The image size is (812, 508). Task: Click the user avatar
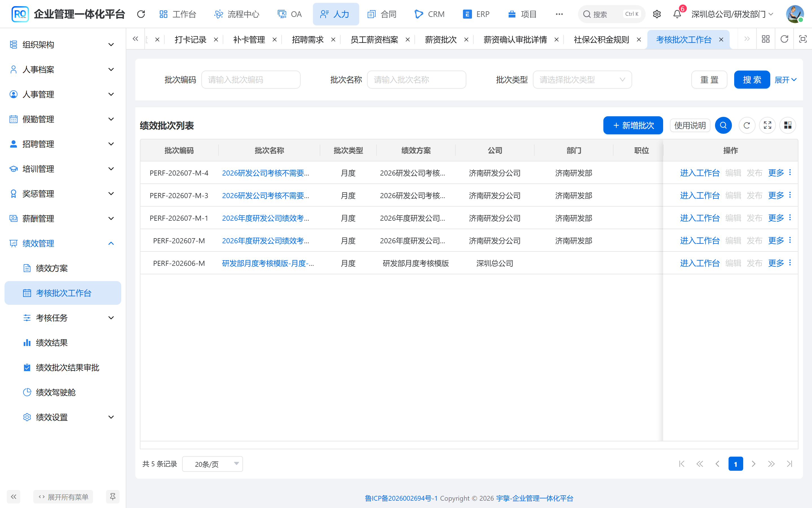795,14
